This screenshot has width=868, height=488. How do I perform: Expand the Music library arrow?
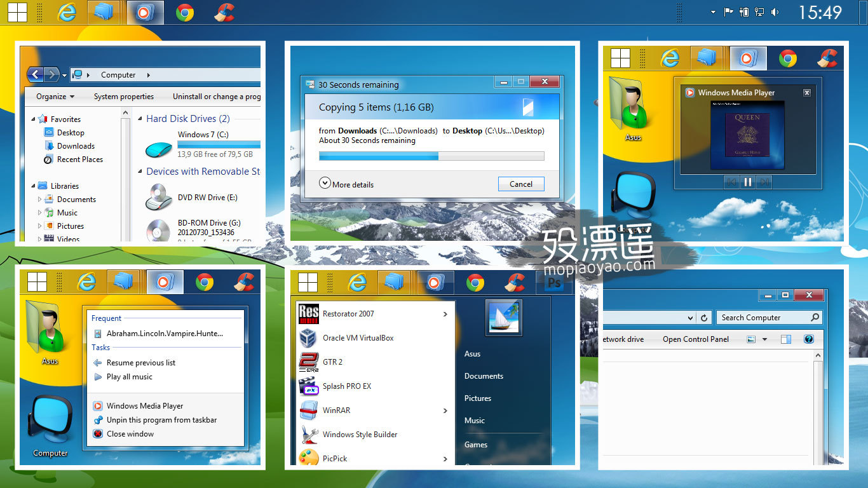40,213
